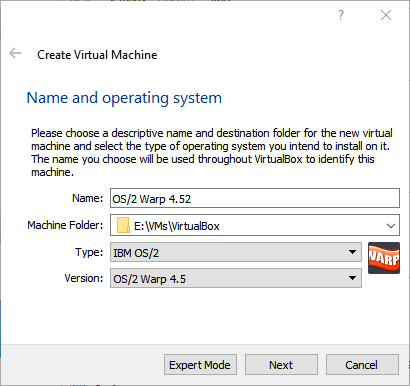Open help with the question mark icon

coord(340,15)
